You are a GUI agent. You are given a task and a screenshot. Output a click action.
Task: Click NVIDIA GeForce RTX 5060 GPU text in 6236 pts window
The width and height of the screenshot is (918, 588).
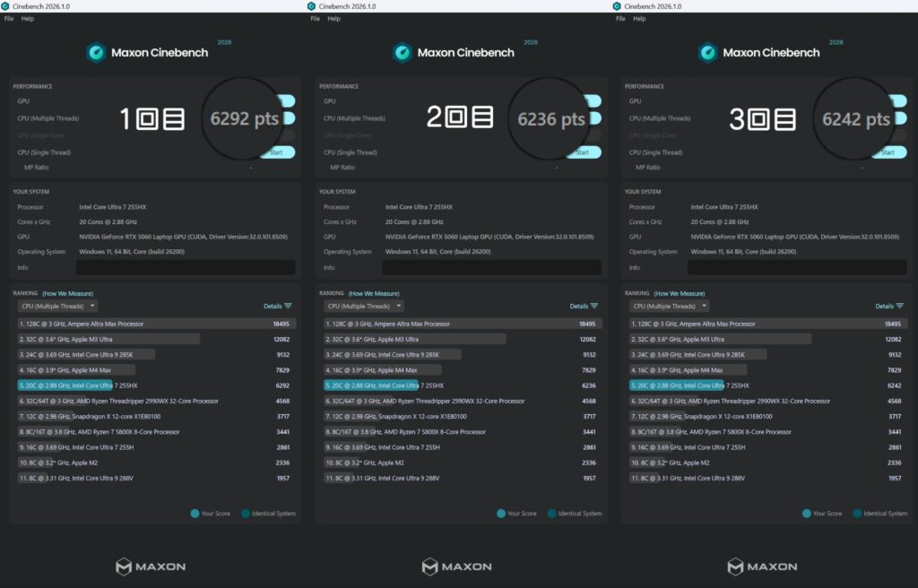tap(489, 237)
